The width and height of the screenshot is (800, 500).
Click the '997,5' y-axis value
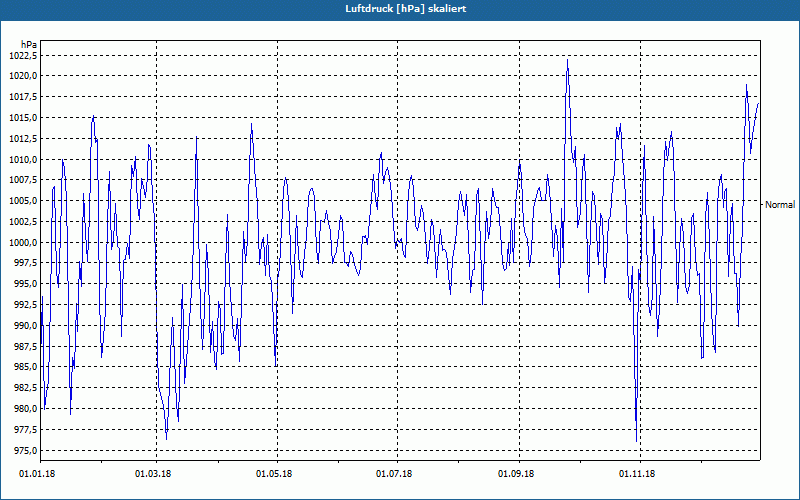pyautogui.click(x=25, y=263)
